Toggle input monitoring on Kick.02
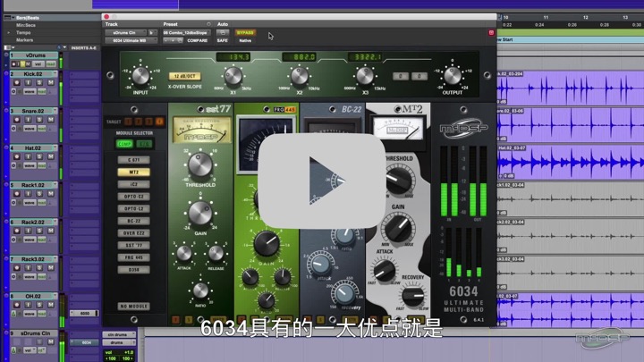The width and height of the screenshot is (644, 362). coord(29,82)
